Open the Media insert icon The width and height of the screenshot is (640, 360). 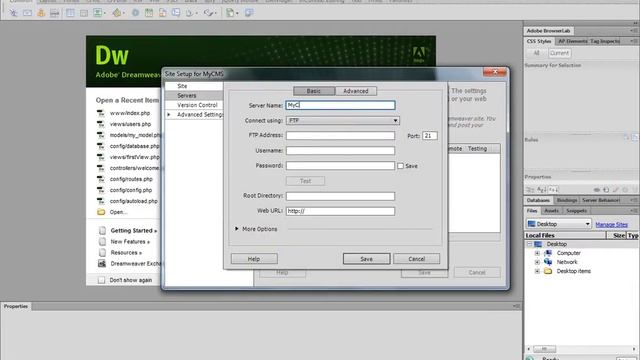click(x=118, y=13)
